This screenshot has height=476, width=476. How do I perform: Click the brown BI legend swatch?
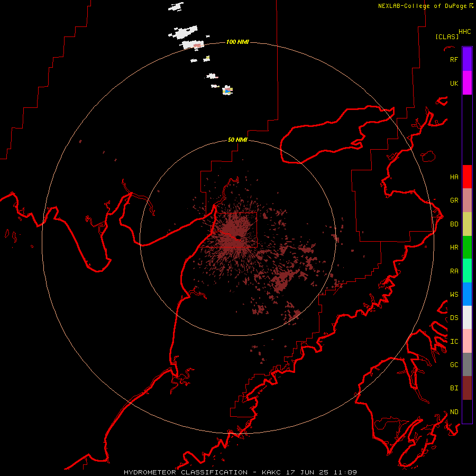(467, 388)
